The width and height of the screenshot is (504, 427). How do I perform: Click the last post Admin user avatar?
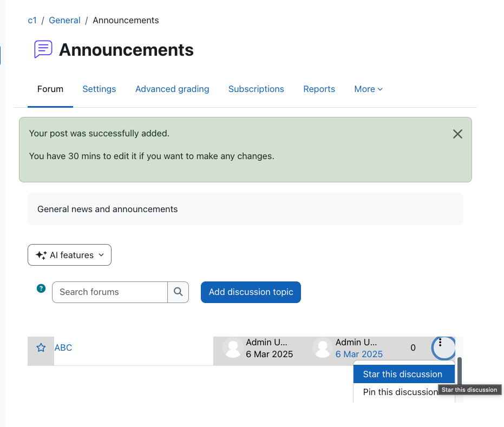click(x=323, y=347)
